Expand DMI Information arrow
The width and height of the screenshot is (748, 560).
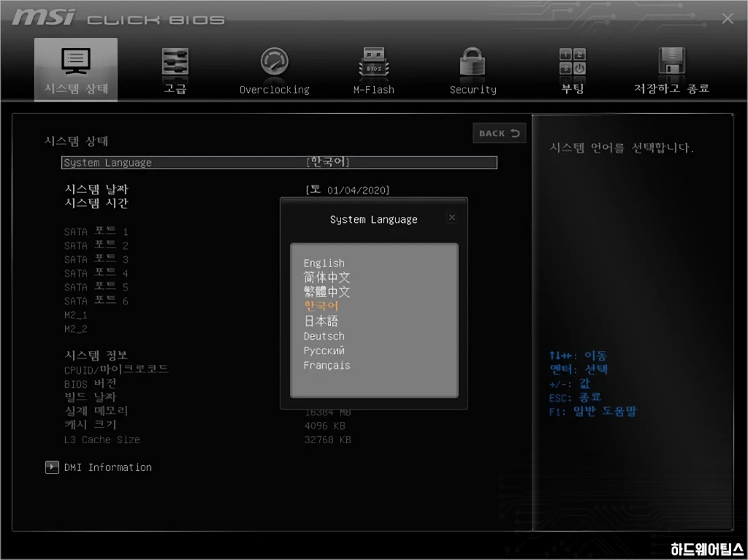[52, 467]
